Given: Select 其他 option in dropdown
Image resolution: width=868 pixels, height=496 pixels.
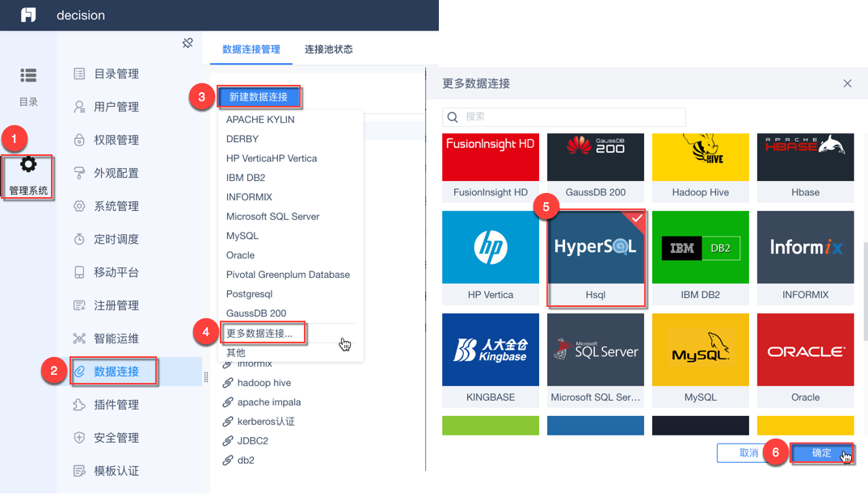Looking at the screenshot, I should point(236,353).
